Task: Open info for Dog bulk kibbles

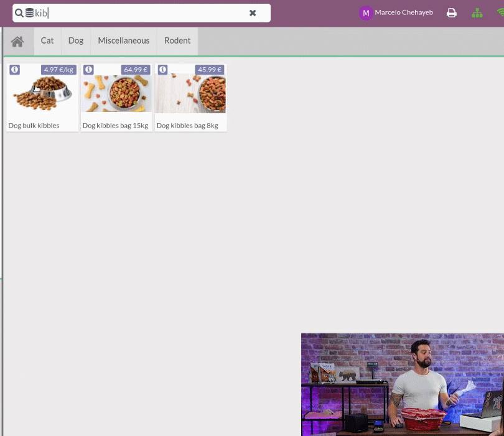Action: click(14, 70)
